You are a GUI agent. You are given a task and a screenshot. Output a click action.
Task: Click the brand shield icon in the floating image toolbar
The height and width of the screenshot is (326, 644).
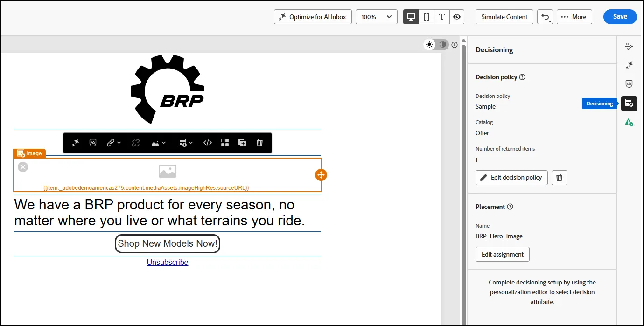tap(93, 143)
